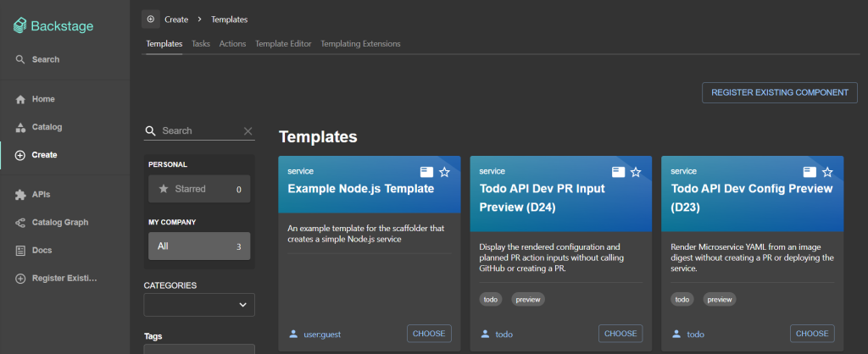Select the All filter under My Company

[x=199, y=246]
